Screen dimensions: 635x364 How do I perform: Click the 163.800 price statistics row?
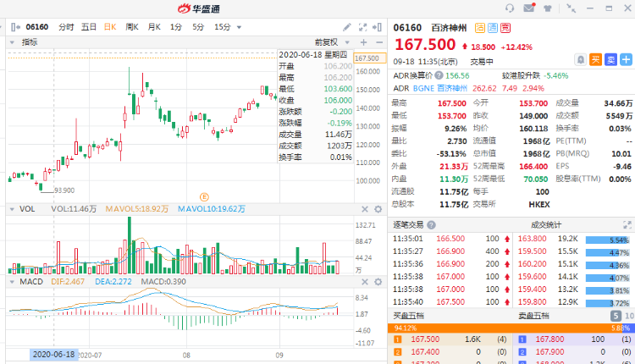click(574, 239)
